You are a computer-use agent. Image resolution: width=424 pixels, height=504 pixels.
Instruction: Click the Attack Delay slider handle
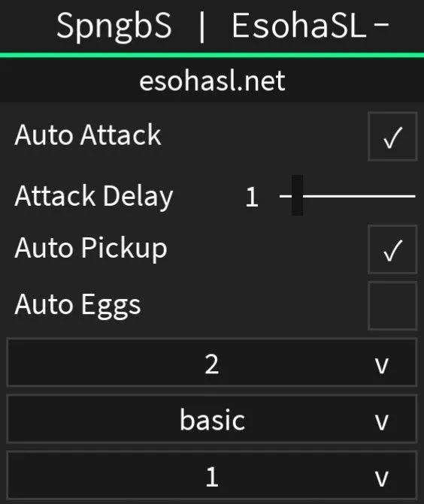297,195
